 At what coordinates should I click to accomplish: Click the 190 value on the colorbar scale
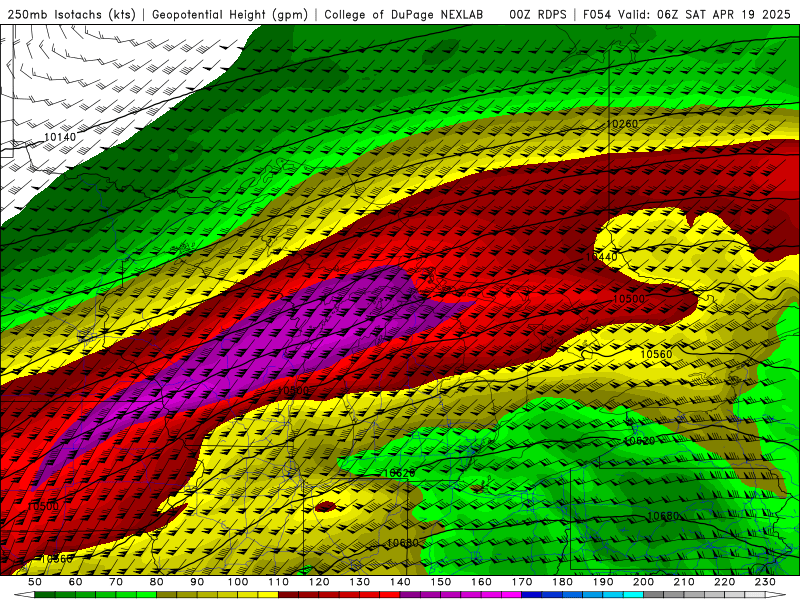[x=604, y=582]
